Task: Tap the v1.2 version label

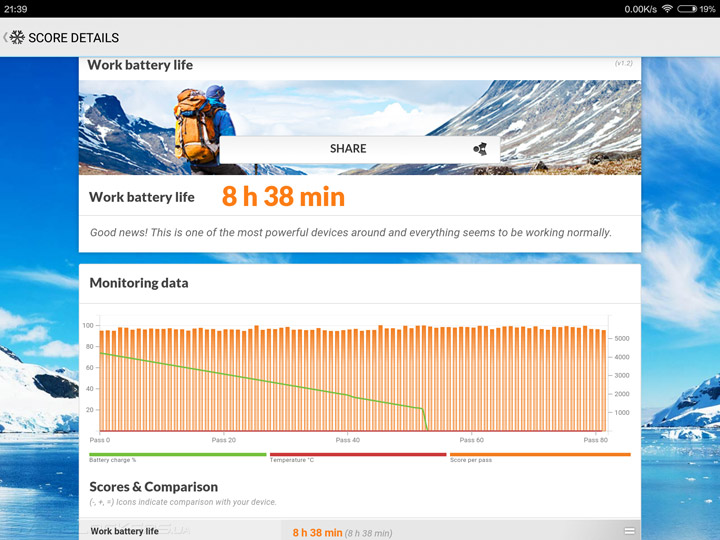Action: click(624, 63)
